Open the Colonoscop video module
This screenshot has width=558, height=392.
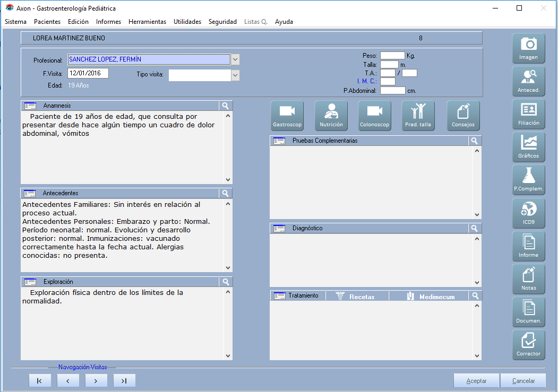coord(375,116)
